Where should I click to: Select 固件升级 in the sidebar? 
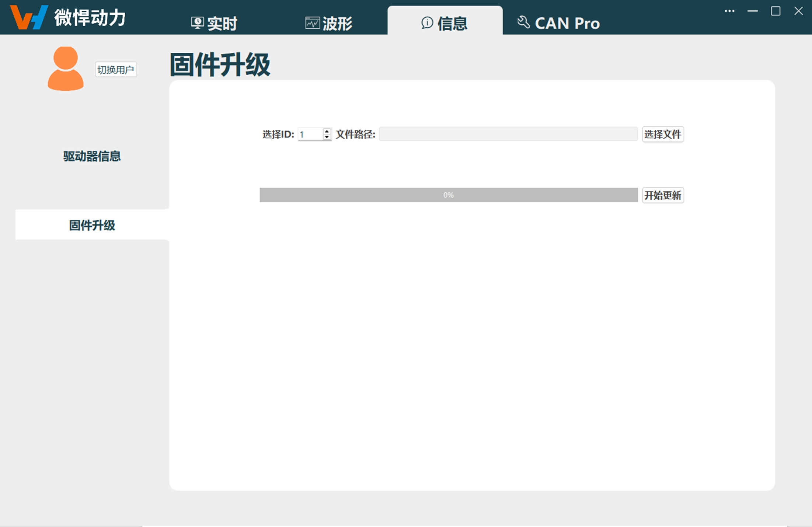coord(92,225)
